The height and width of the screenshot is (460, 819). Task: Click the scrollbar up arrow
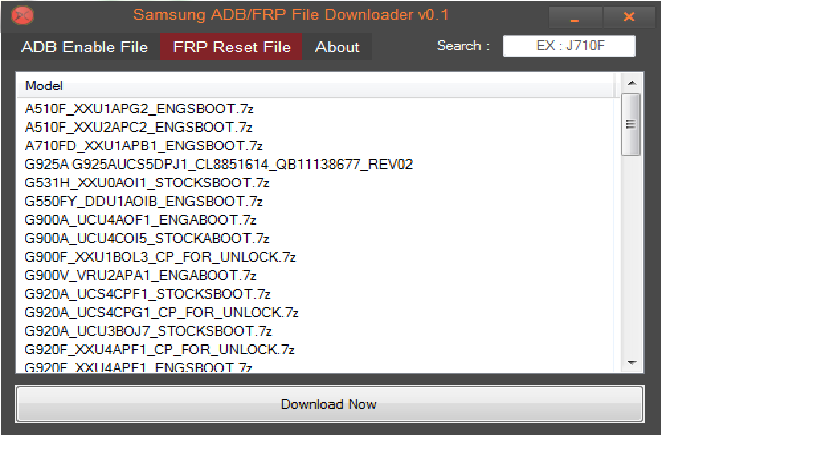pyautogui.click(x=632, y=83)
